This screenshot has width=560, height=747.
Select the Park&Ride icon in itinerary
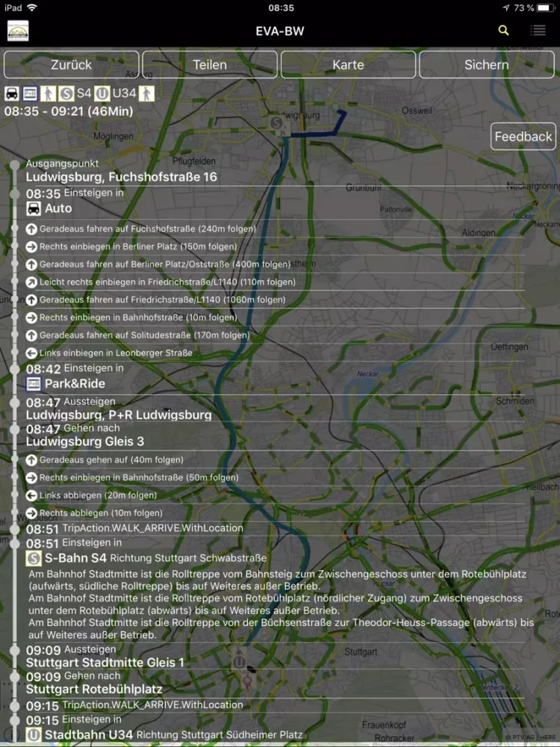34,383
